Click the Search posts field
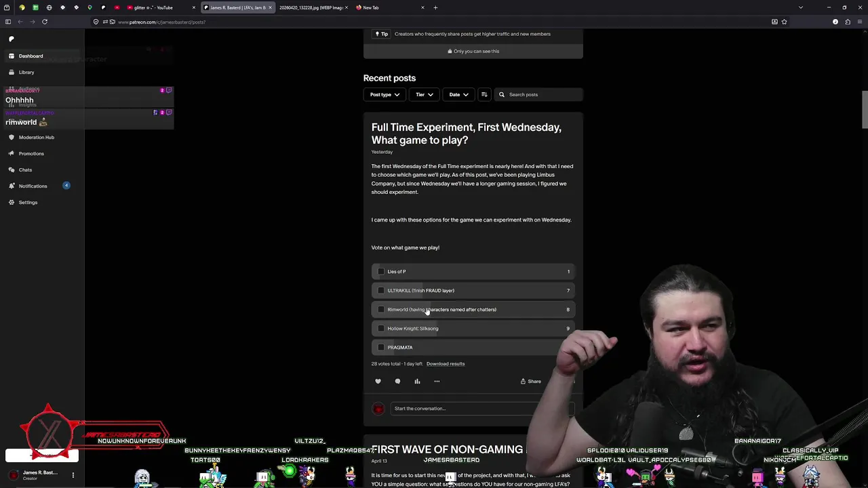This screenshot has height=488, width=868. click(x=538, y=95)
